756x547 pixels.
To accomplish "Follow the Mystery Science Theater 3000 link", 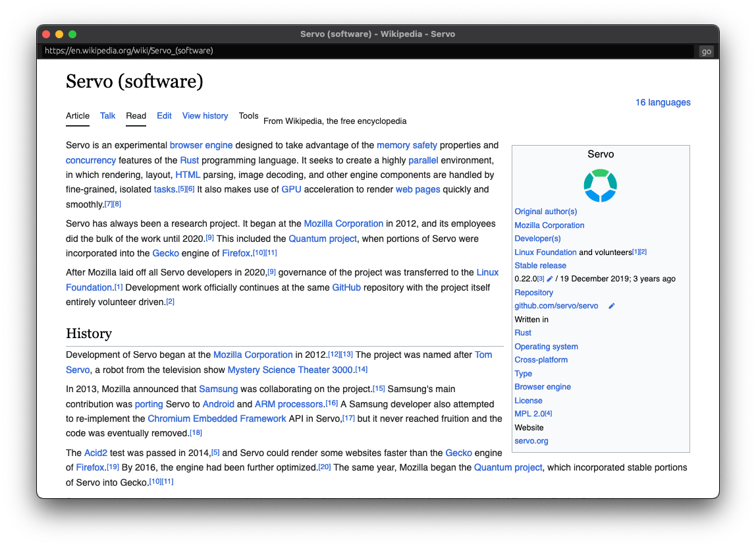I will pos(290,370).
